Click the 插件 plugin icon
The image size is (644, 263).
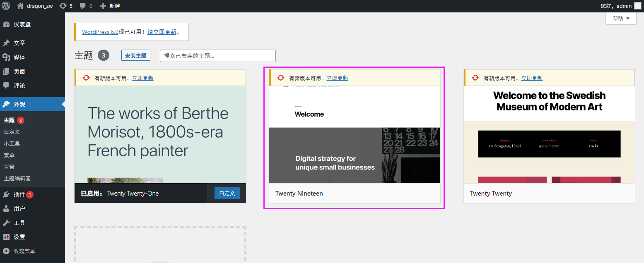click(x=6, y=194)
